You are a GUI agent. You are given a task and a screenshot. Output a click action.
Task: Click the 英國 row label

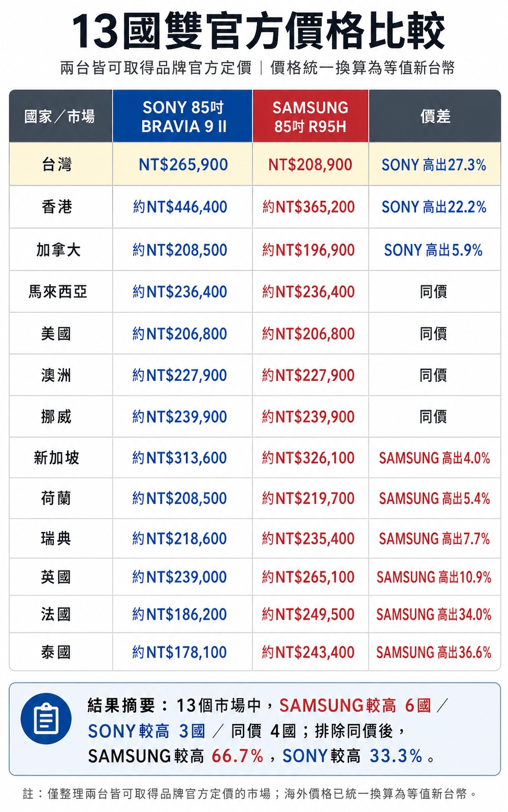pyautogui.click(x=56, y=577)
